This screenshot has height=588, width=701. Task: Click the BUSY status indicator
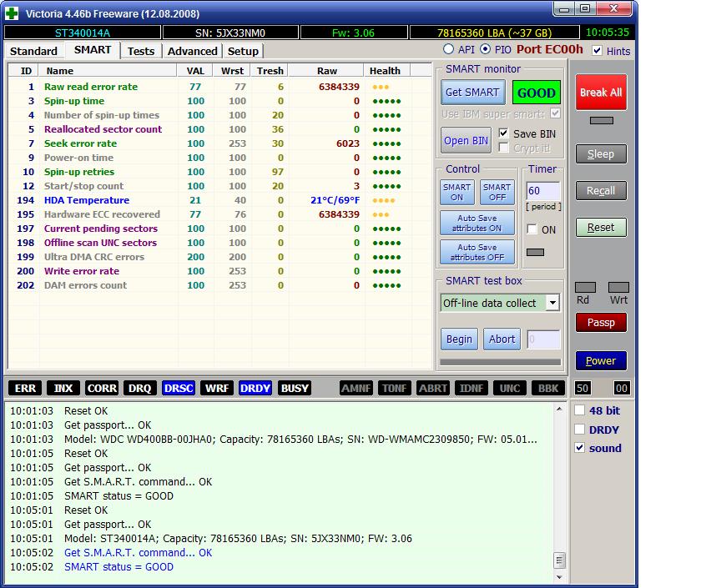295,388
